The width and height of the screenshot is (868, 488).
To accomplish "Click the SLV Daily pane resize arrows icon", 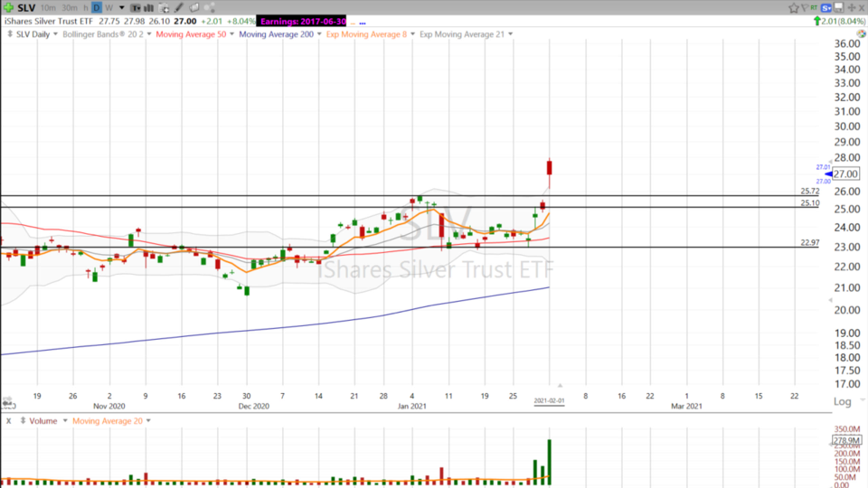I will click(9, 33).
